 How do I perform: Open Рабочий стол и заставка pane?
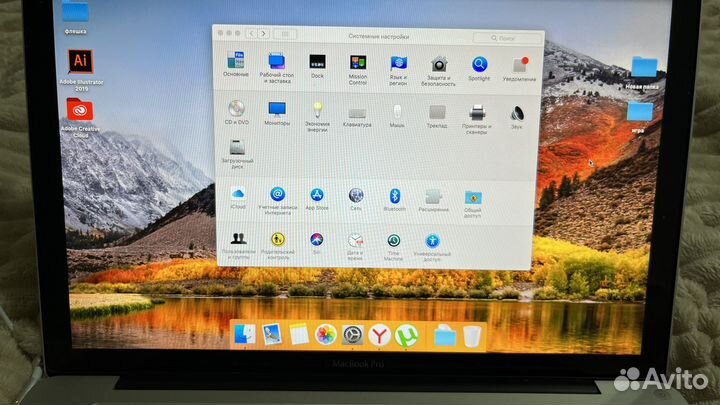click(x=276, y=62)
